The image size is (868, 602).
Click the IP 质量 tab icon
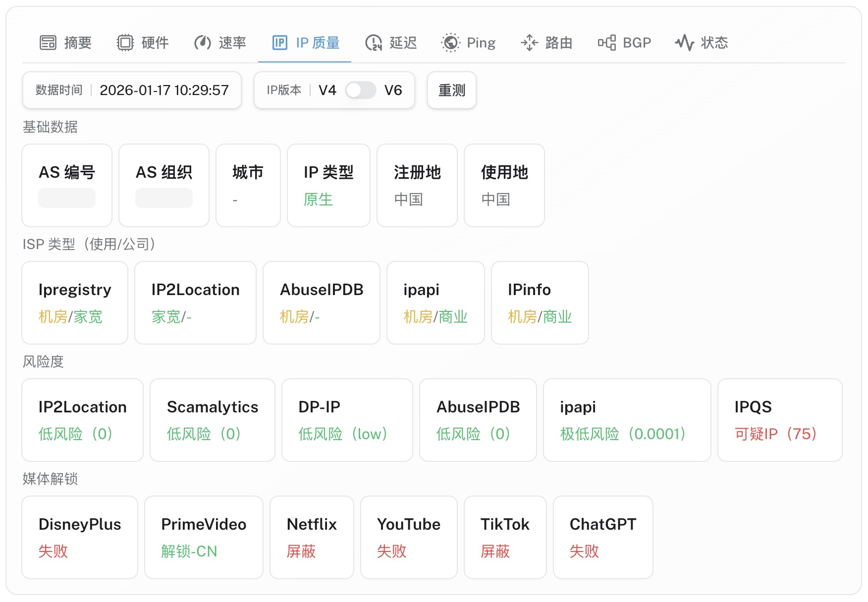[x=280, y=43]
